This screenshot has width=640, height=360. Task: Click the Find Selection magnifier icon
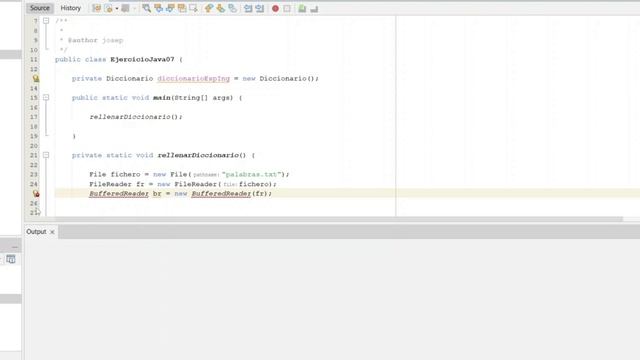(147, 8)
